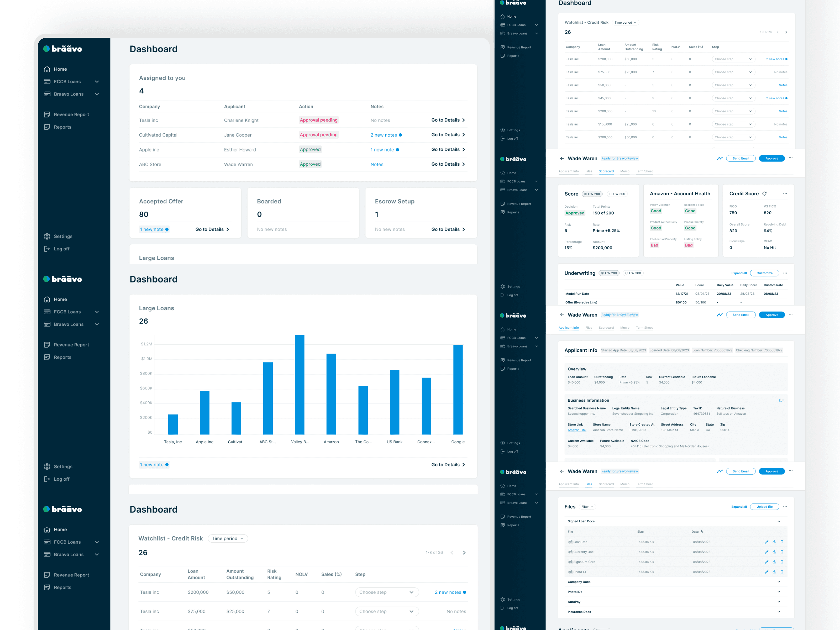
Task: Open the Credit Score card three-dot menu
Action: click(x=785, y=194)
